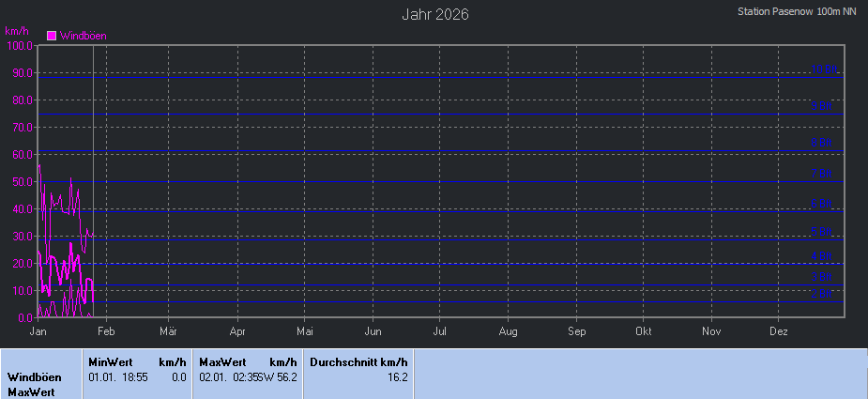Select the Sep month axis label
This screenshot has height=399, width=868.
pos(576,331)
